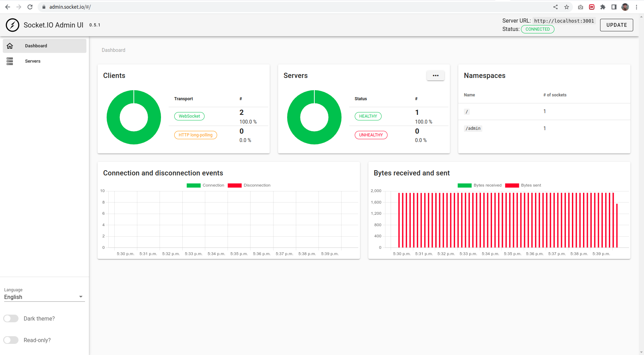Click the Dashboard breadcrumb text

[x=114, y=50]
